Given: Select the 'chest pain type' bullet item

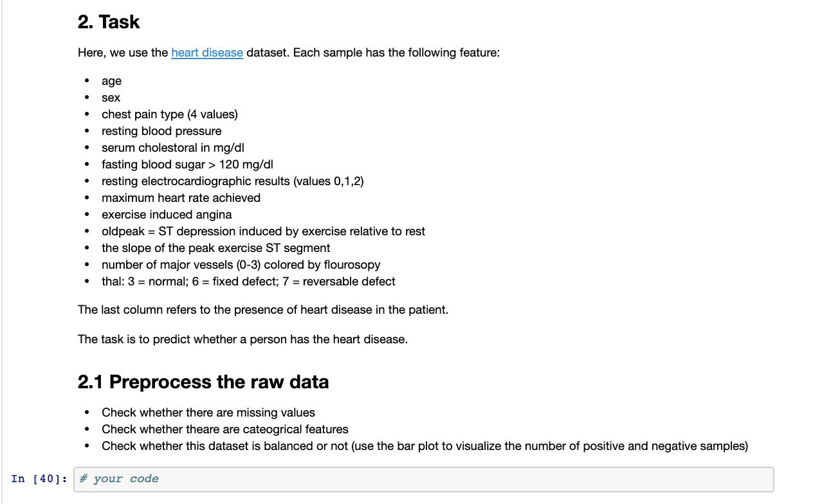Looking at the screenshot, I should (169, 114).
